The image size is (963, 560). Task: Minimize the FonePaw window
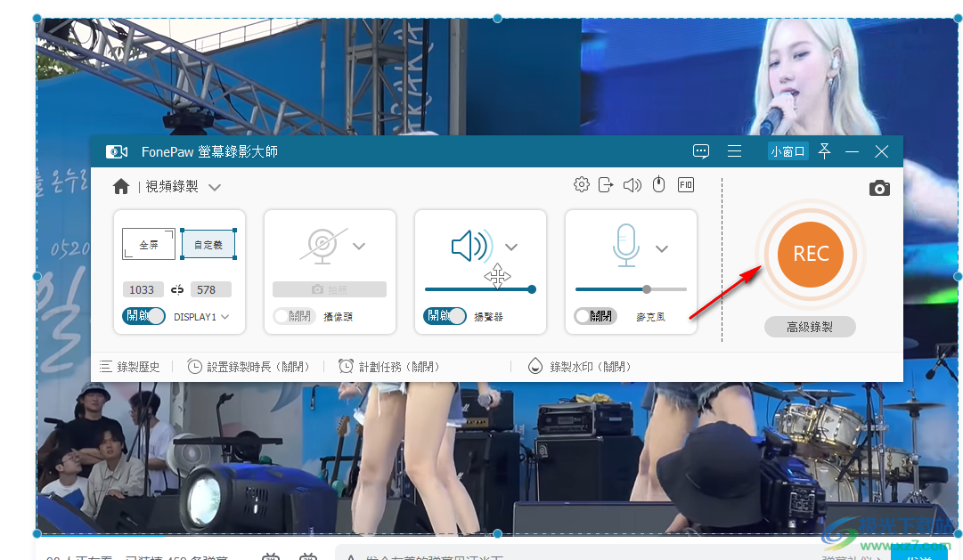tap(852, 151)
